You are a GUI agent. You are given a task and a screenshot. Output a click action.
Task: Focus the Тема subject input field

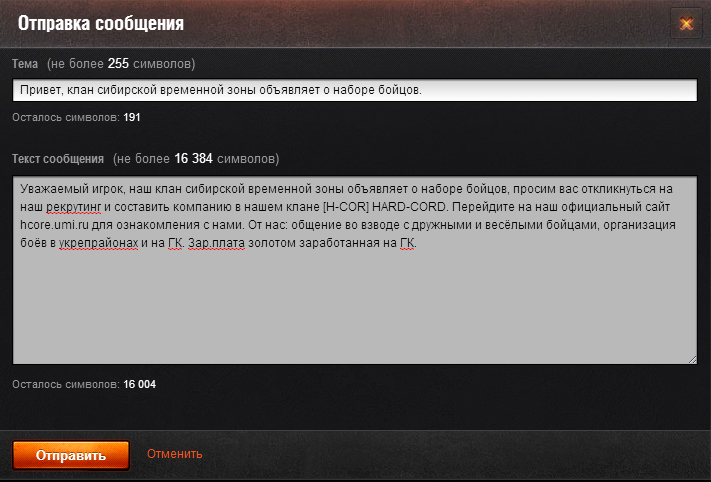point(355,90)
